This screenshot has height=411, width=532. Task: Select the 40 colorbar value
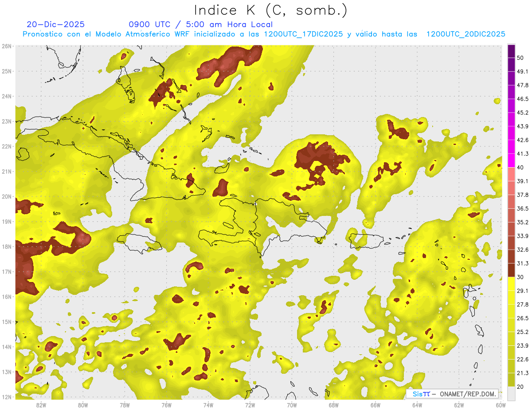pos(520,168)
